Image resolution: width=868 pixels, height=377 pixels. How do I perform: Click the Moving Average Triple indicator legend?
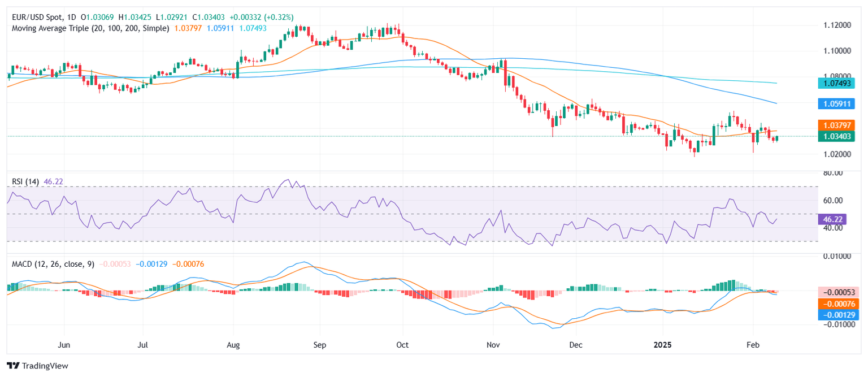point(90,28)
